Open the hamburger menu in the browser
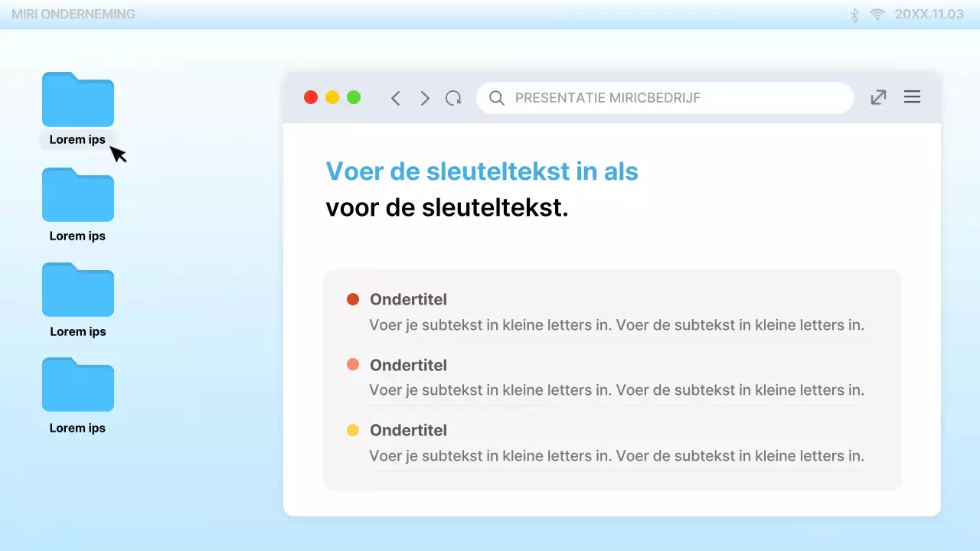Screen dimensions: 980x551 pyautogui.click(x=912, y=96)
